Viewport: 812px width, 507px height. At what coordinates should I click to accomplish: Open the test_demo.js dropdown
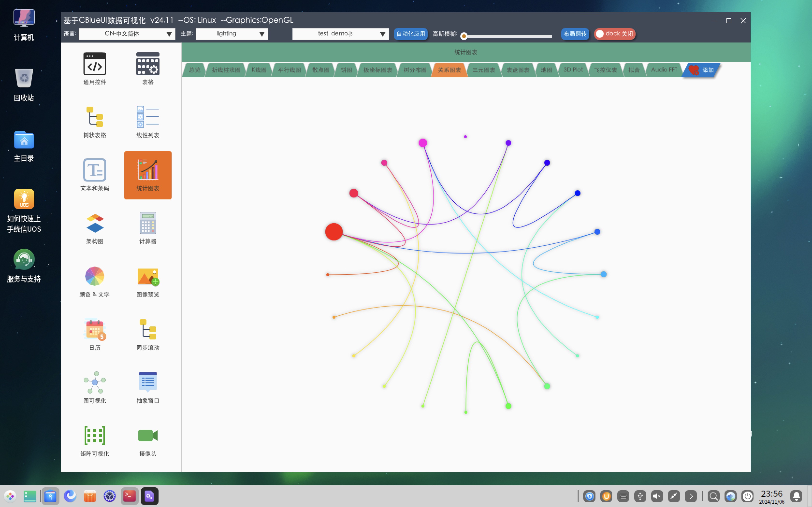point(340,34)
